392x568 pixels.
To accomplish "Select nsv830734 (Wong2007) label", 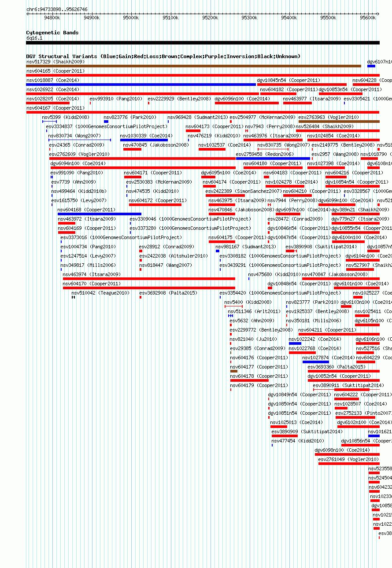I will [x=74, y=136].
